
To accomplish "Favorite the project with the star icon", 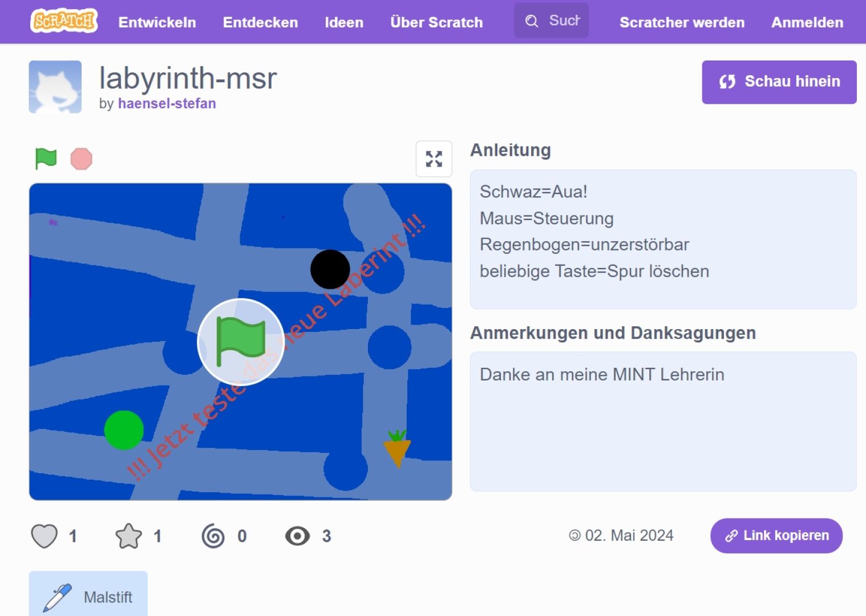I will pos(128,536).
